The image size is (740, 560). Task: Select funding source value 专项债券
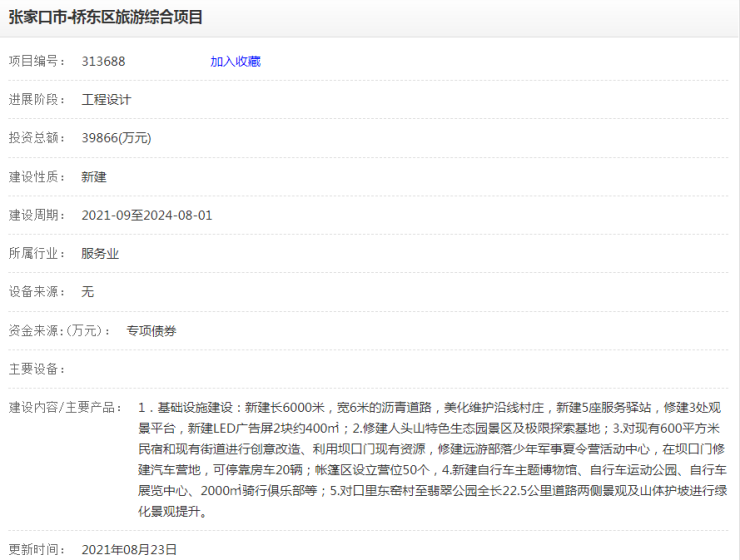point(151,331)
